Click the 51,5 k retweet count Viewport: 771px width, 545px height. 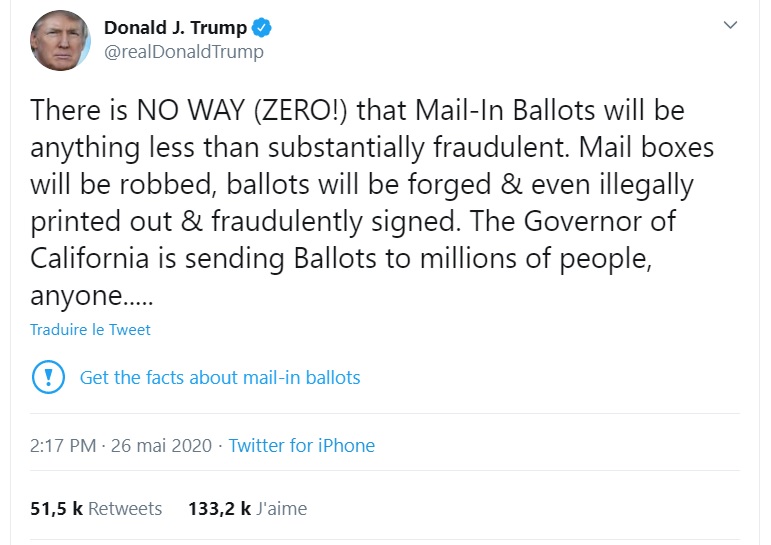click(56, 508)
